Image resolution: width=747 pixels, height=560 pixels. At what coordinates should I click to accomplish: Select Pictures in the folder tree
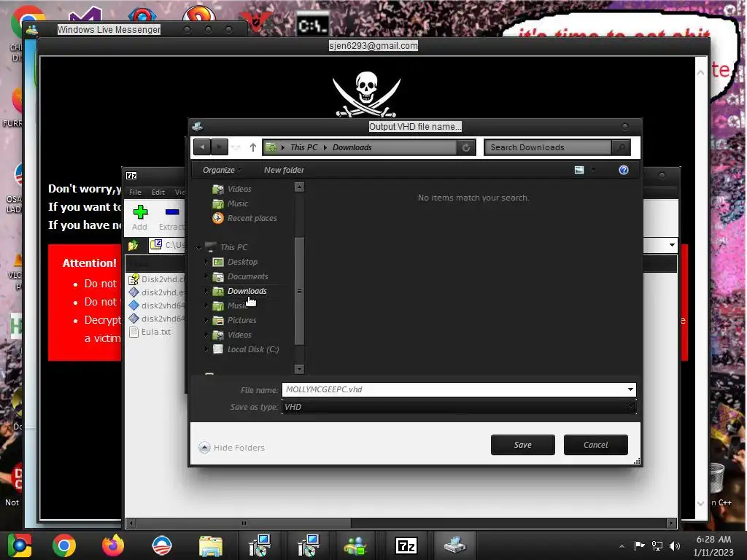click(x=235, y=321)
